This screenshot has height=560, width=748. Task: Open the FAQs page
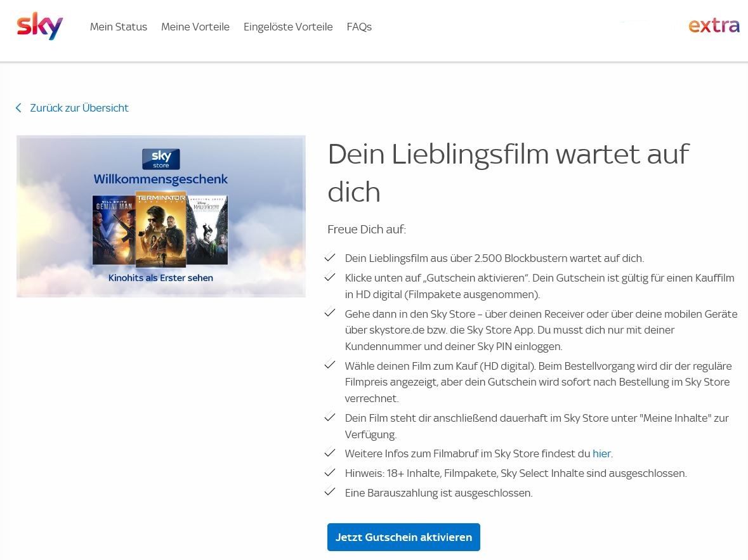coord(359,27)
